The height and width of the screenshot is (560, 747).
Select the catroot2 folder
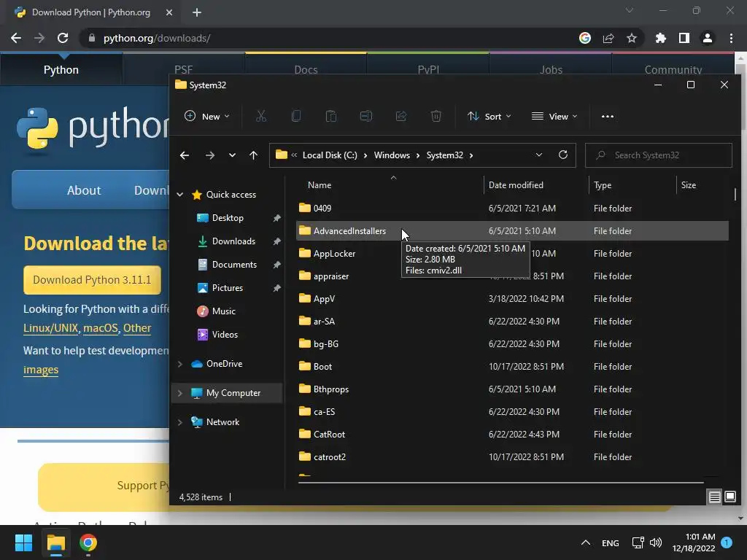pos(329,456)
